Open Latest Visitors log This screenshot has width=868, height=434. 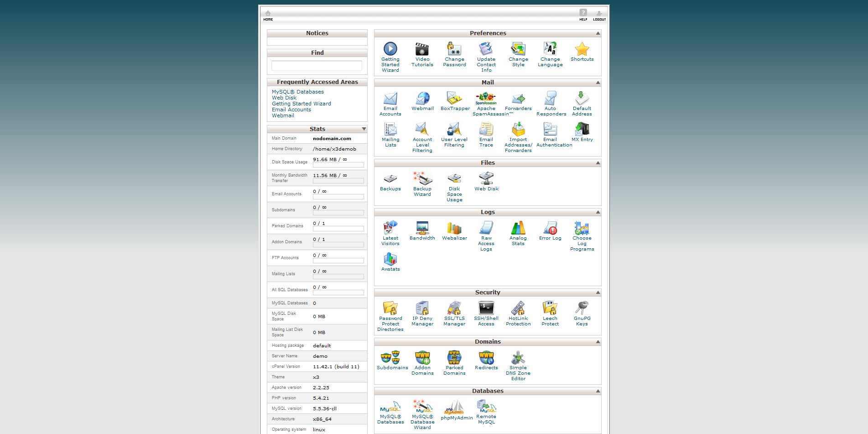tap(390, 228)
